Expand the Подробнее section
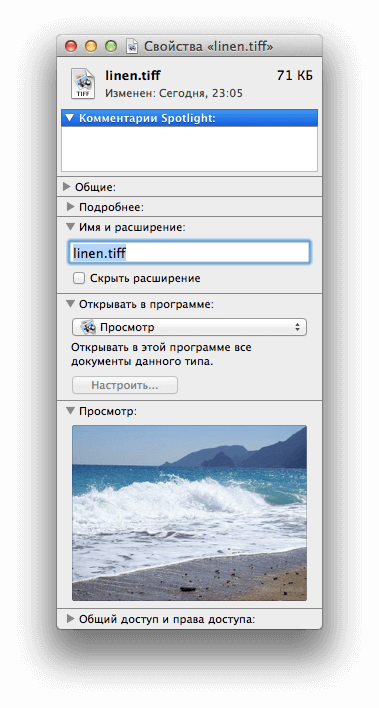 70,207
